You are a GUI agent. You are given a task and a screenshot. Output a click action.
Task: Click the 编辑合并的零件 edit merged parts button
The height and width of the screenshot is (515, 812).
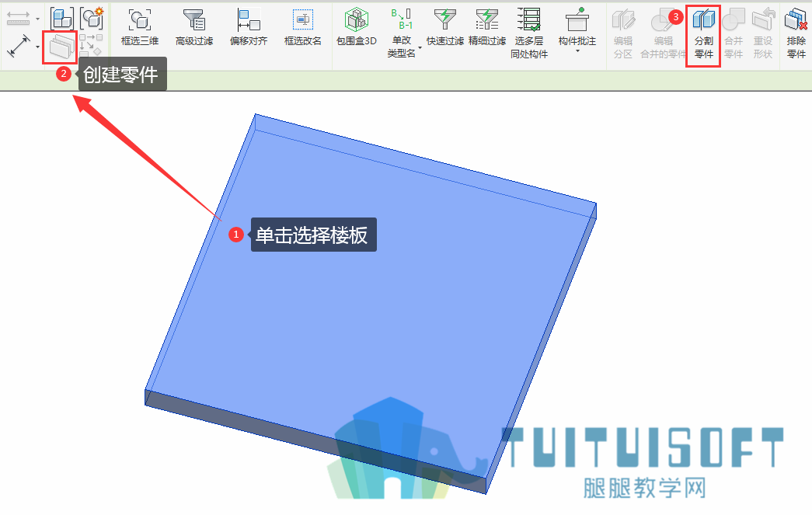pos(663,34)
